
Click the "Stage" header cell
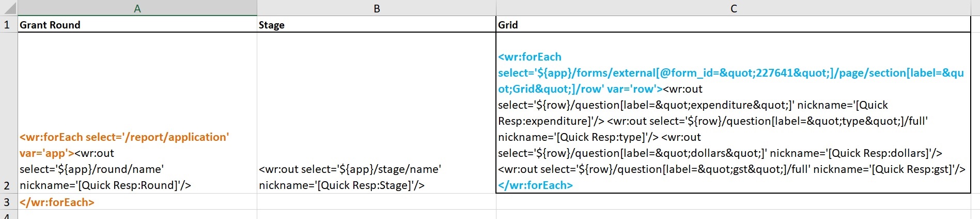[377, 25]
